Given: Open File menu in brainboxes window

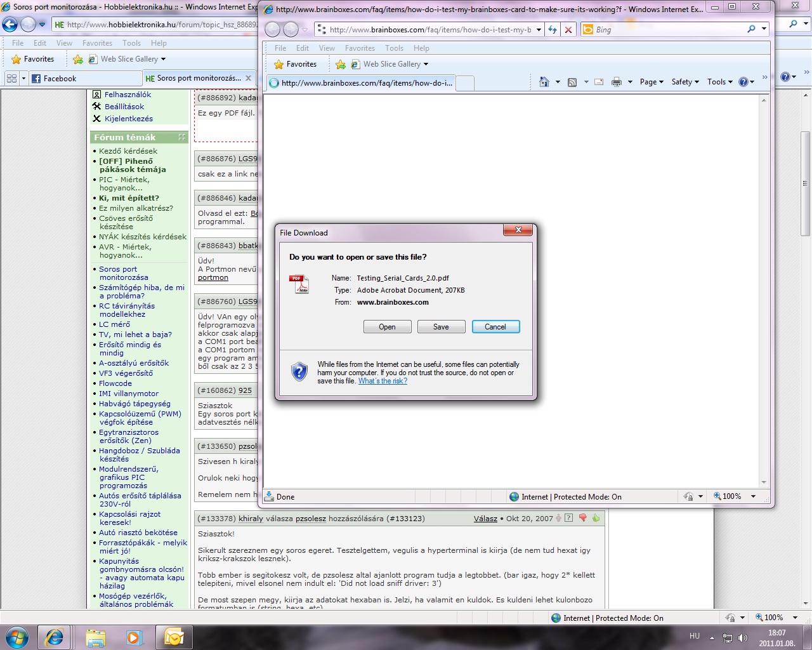Looking at the screenshot, I should [x=280, y=48].
